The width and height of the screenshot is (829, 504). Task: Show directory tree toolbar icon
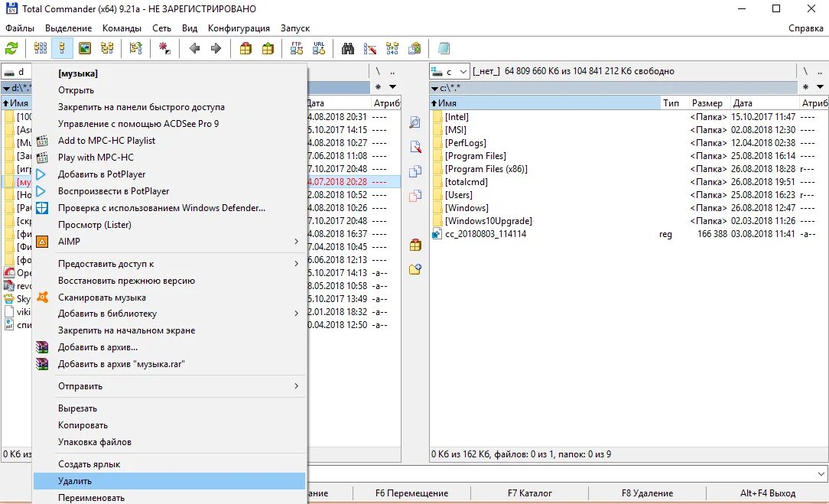tap(107, 49)
